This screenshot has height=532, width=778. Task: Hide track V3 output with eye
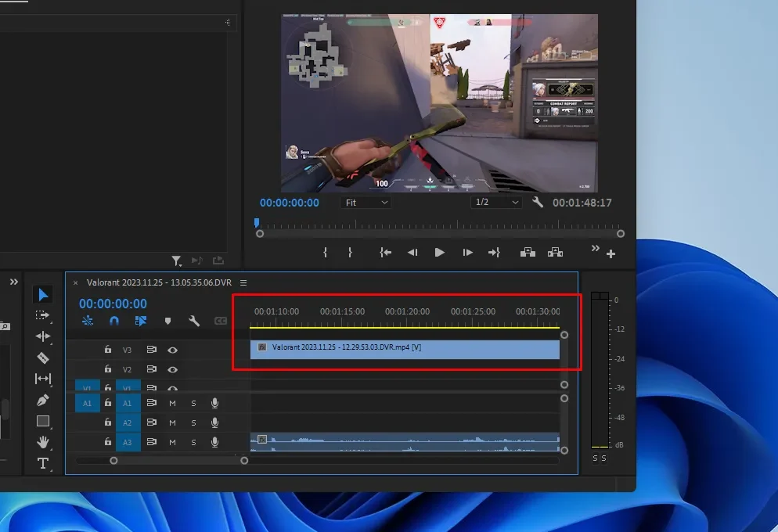pyautogui.click(x=172, y=350)
